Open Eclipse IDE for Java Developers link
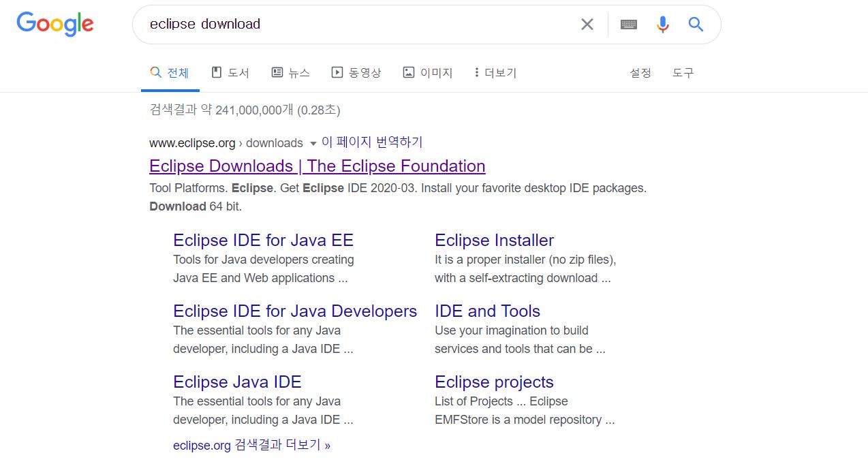Image resolution: width=868 pixels, height=464 pixels. tap(295, 311)
